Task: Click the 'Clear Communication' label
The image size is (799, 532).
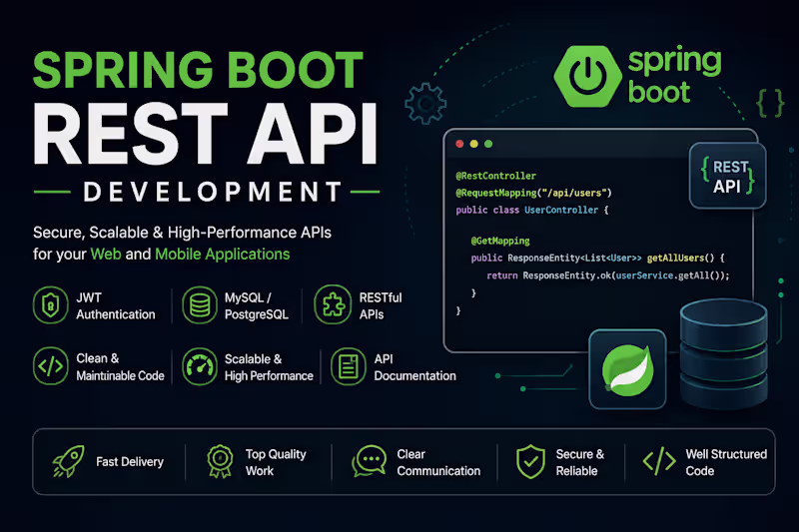Action: click(x=438, y=462)
